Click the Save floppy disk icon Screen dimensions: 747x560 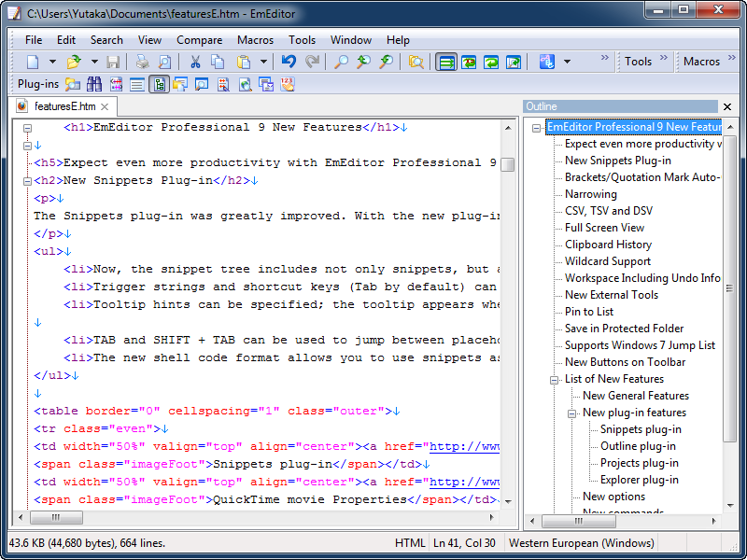click(x=113, y=62)
